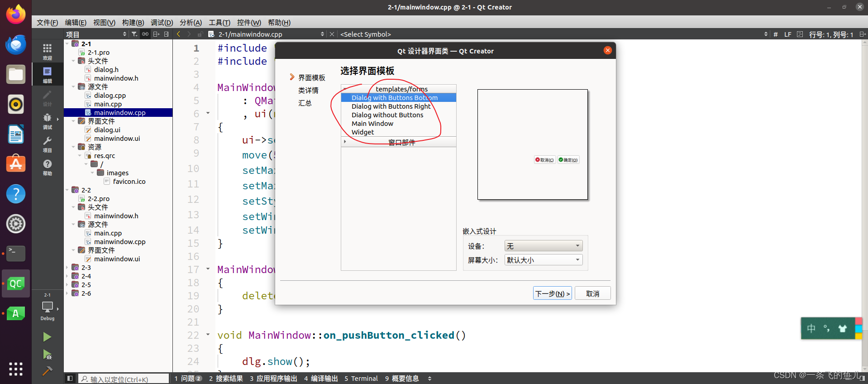Select Dialog with Buttons Right template
The height and width of the screenshot is (384, 868).
click(391, 106)
